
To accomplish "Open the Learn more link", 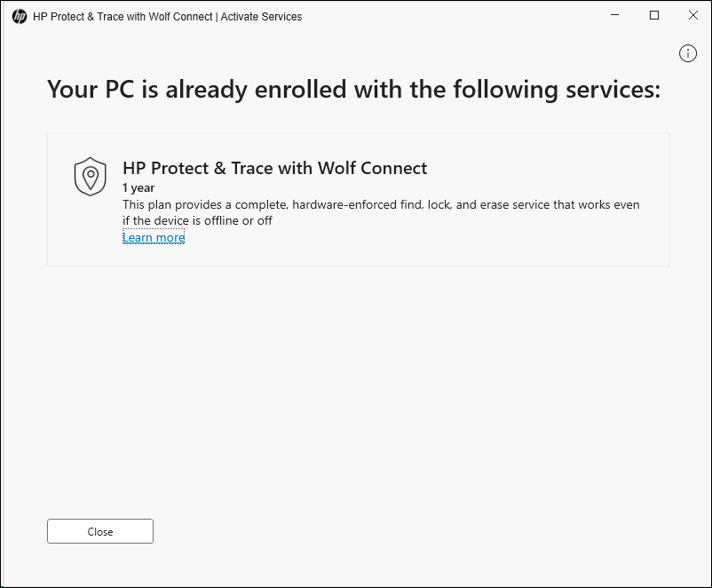I will 154,237.
